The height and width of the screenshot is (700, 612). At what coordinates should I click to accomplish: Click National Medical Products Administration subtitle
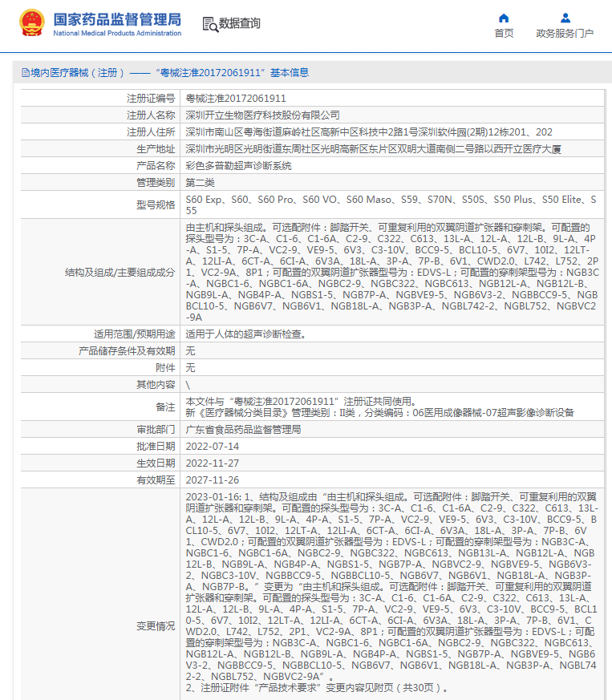pos(117,33)
